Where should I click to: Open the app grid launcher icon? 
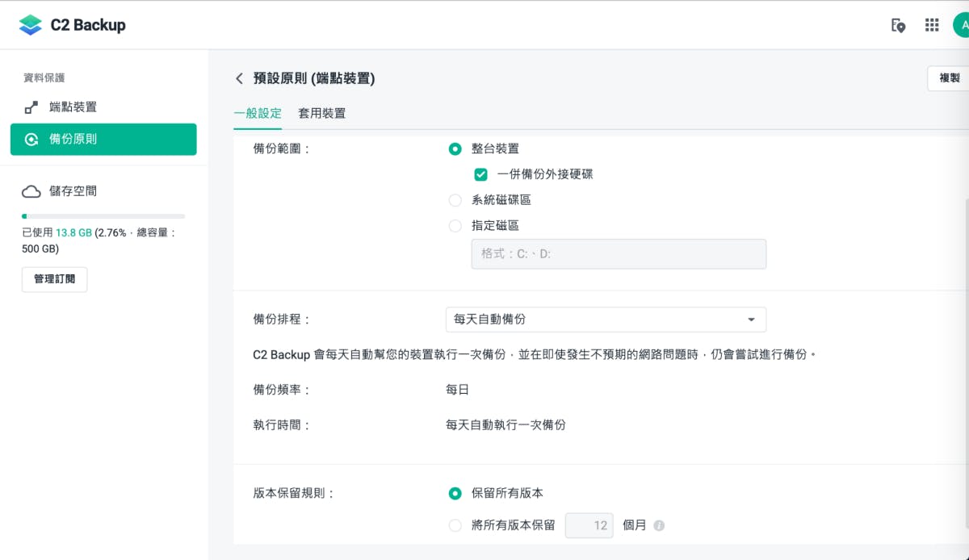pos(932,25)
